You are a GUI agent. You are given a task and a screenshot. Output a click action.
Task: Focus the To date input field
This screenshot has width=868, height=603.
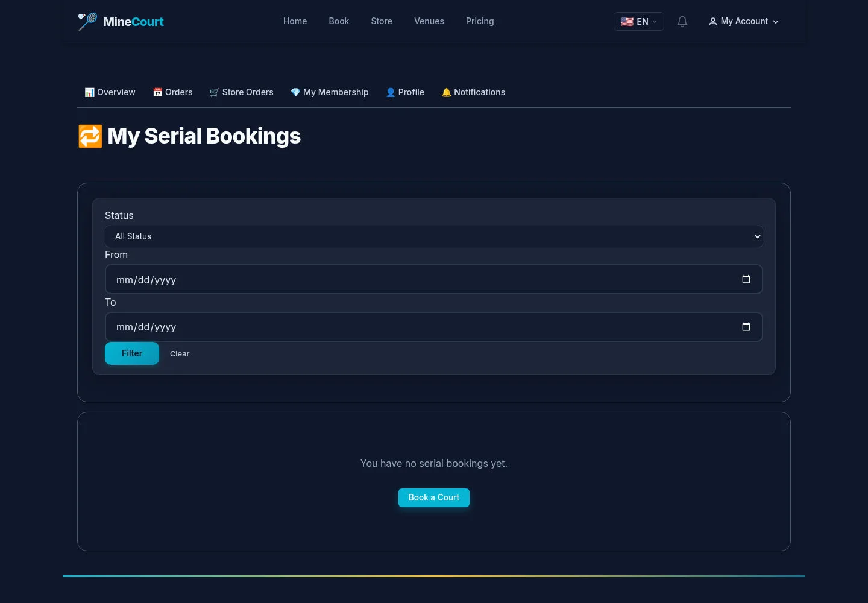434,327
